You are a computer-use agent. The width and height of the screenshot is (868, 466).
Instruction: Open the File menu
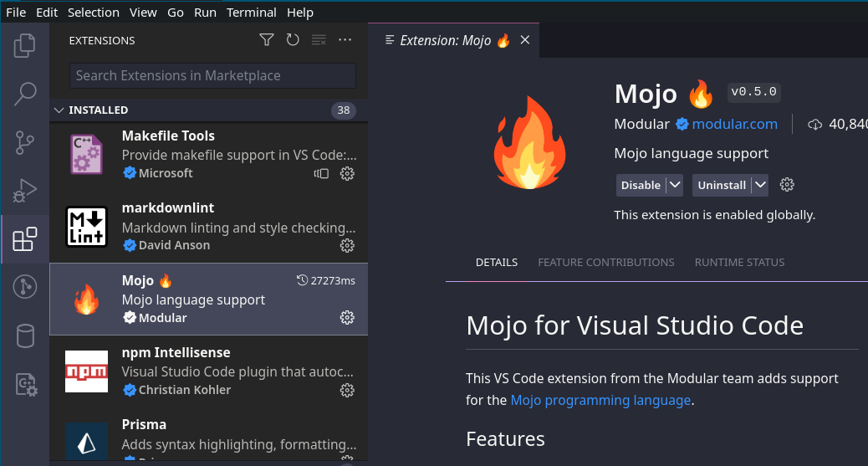point(16,13)
